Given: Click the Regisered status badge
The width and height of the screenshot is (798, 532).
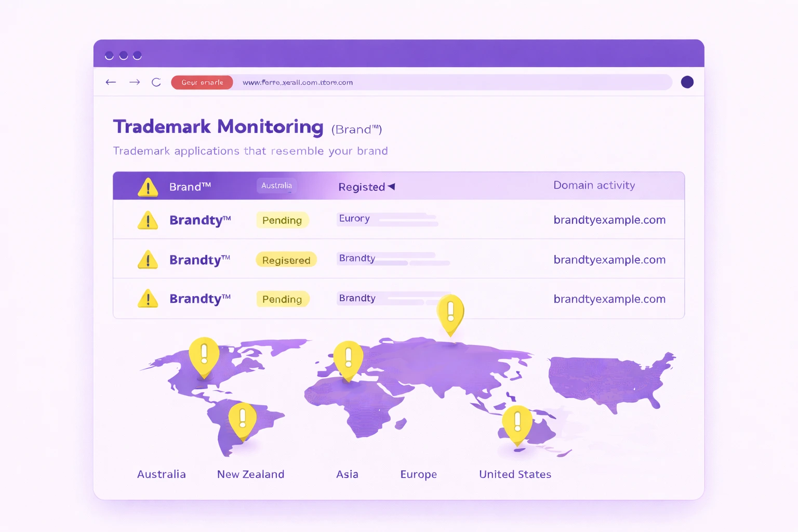Looking at the screenshot, I should [x=286, y=260].
